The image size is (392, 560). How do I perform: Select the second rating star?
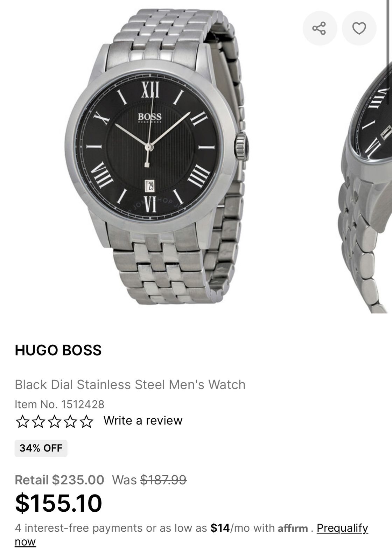[x=38, y=421]
